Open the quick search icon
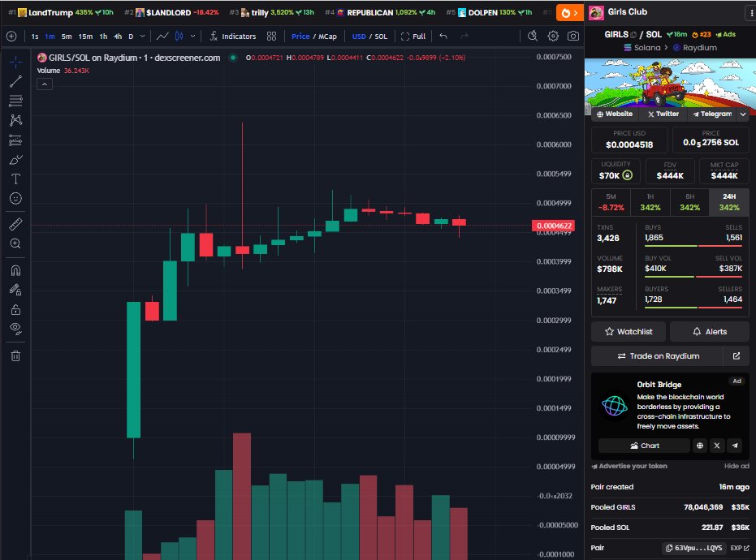Image resolution: width=756 pixels, height=560 pixels. [533, 37]
